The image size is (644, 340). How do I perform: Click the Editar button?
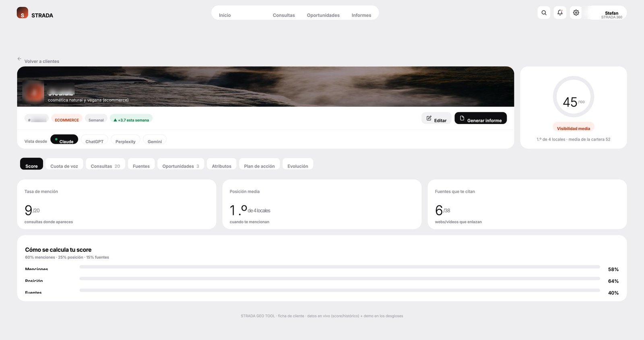click(436, 118)
